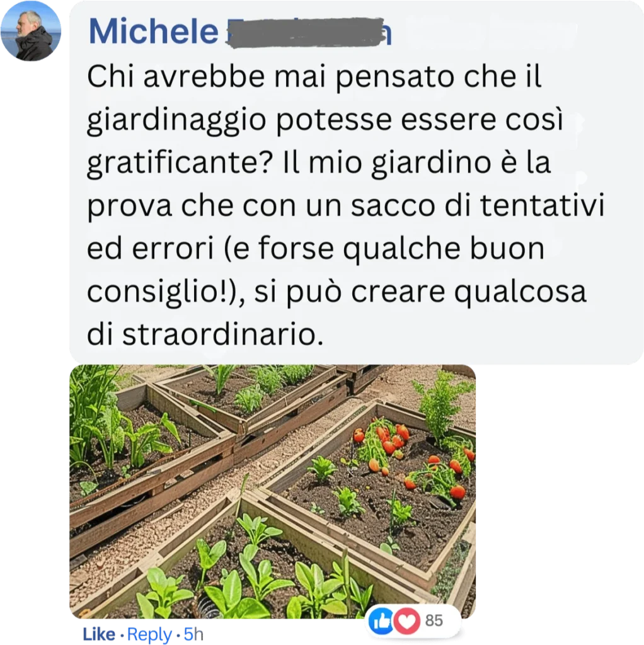View the 85 reactions count
Image resolution: width=644 pixels, height=645 pixels.
click(x=434, y=620)
